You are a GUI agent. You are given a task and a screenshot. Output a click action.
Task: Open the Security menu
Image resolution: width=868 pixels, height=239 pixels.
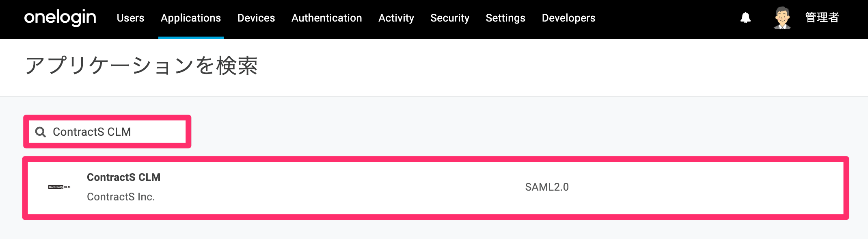point(450,18)
